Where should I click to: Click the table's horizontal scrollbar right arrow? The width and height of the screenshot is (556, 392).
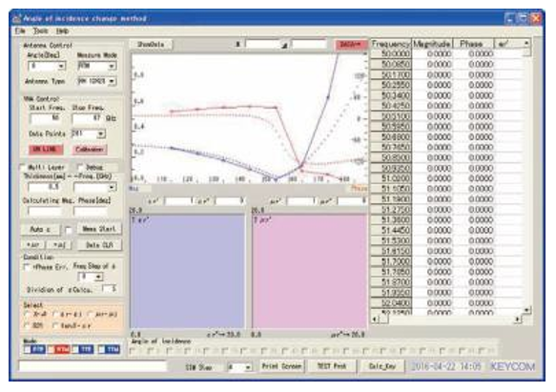[x=518, y=320]
